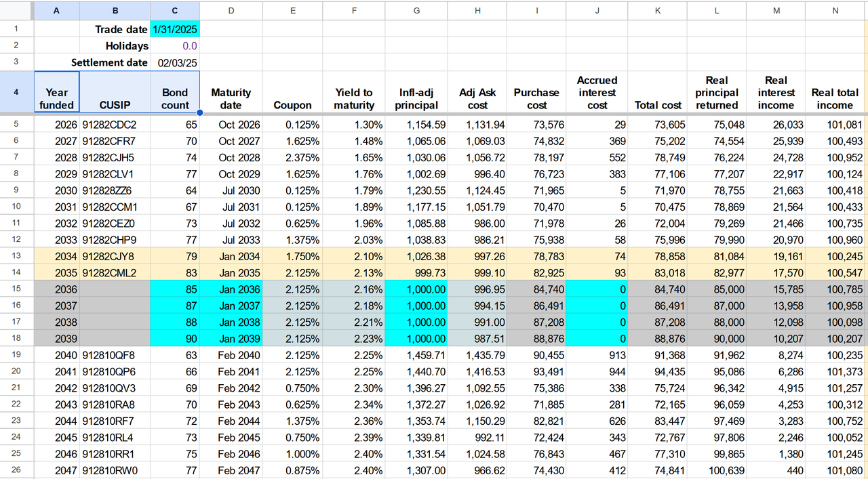This screenshot has width=868, height=479.
Task: Select real total income 100,098
Action: [x=835, y=322]
